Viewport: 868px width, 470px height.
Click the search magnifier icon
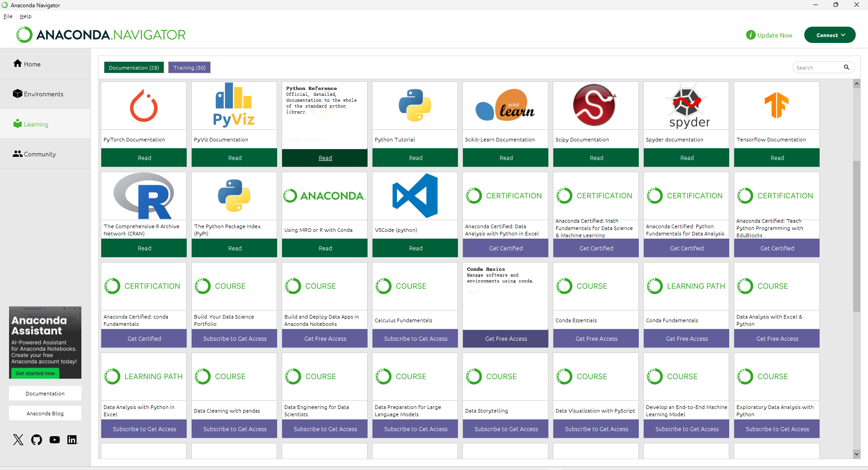point(846,67)
